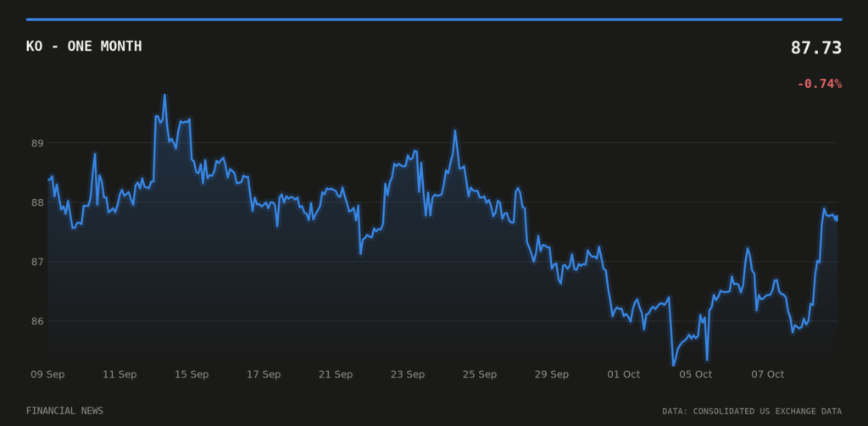Click the lowest price trough below 86
Screen dimensions: 868x426
point(674,365)
